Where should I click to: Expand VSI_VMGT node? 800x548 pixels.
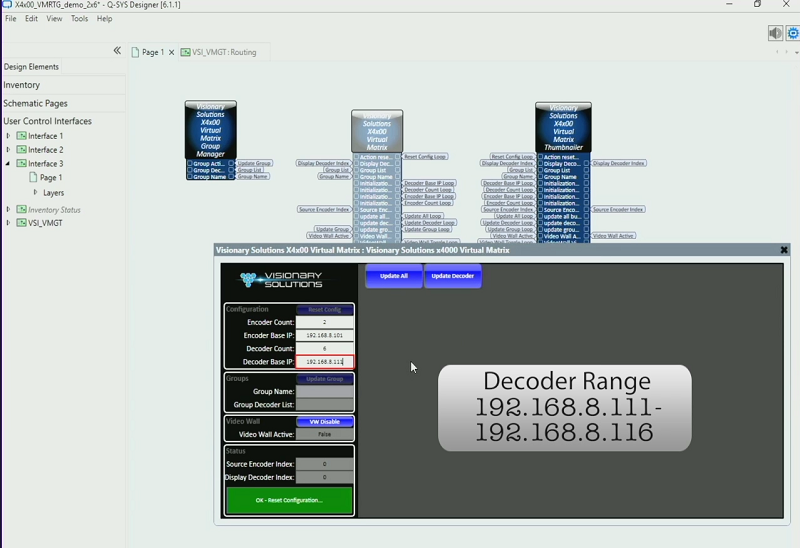coord(8,222)
